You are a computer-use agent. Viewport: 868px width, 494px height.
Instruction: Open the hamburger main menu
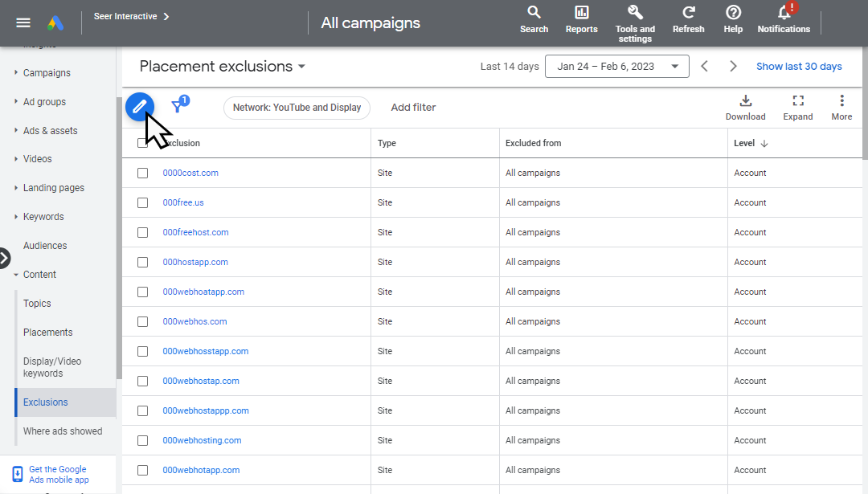23,22
